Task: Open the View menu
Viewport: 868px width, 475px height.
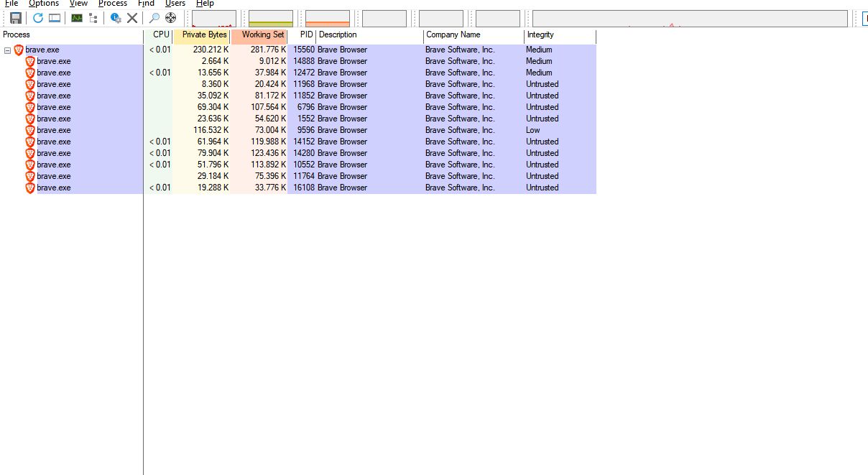Action: 78,4
